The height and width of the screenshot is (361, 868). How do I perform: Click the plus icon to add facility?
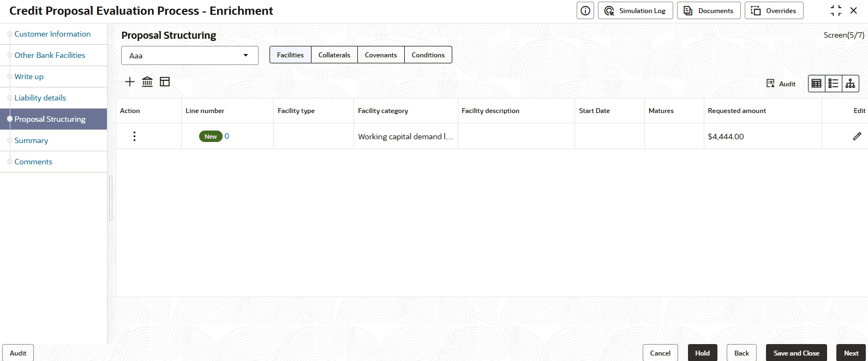(x=130, y=82)
